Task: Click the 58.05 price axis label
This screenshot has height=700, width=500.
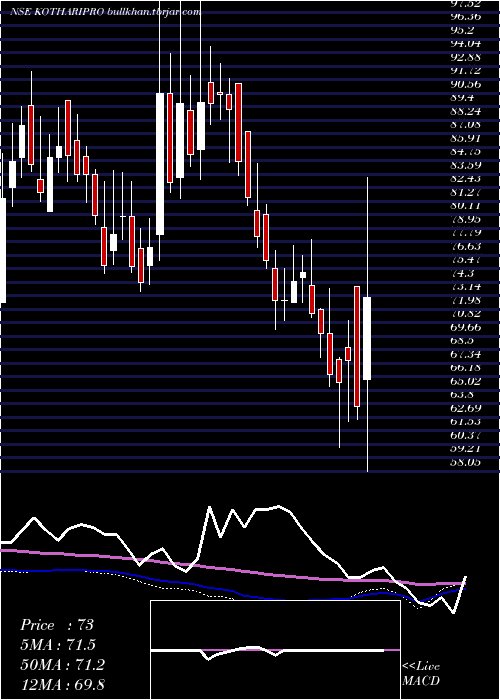Action: tap(466, 462)
